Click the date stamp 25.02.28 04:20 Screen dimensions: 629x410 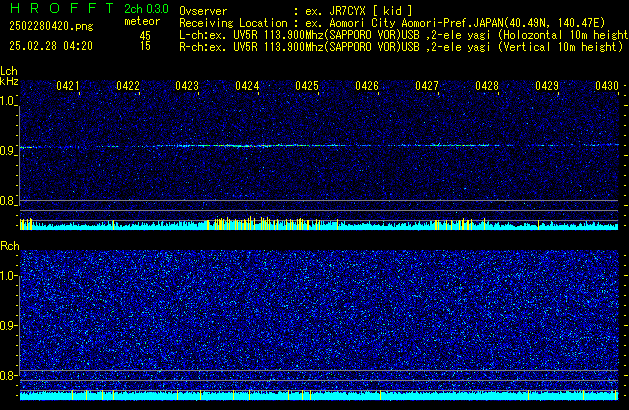click(x=51, y=46)
